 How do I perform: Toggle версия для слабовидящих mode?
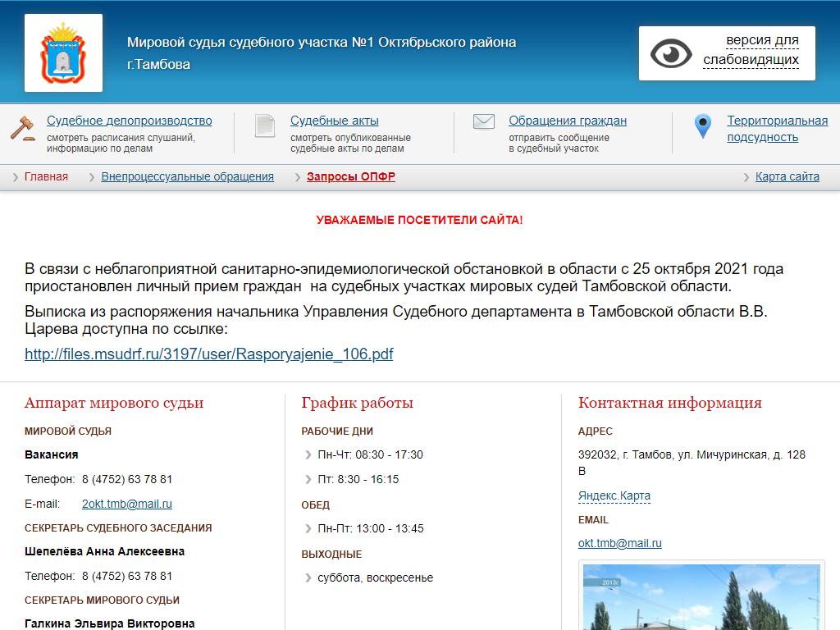(x=751, y=50)
